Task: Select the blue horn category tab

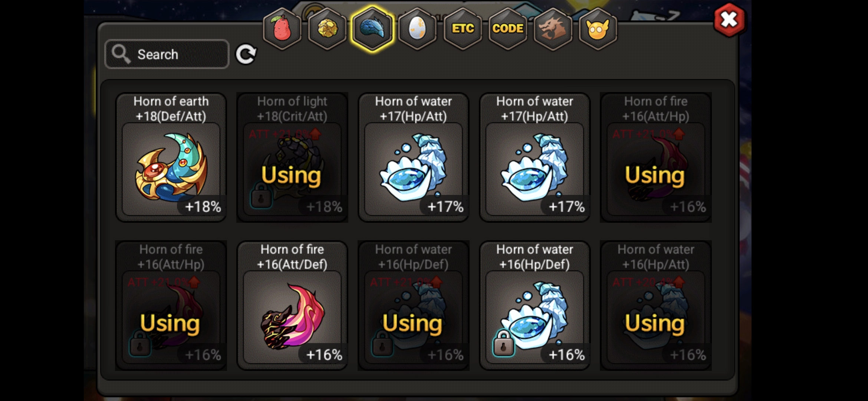Action: pyautogui.click(x=372, y=29)
